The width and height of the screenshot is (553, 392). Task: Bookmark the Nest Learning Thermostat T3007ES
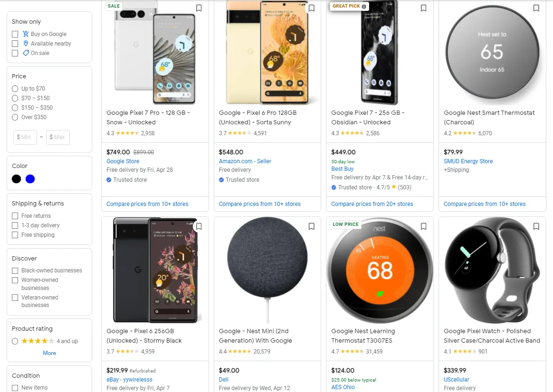tap(424, 226)
